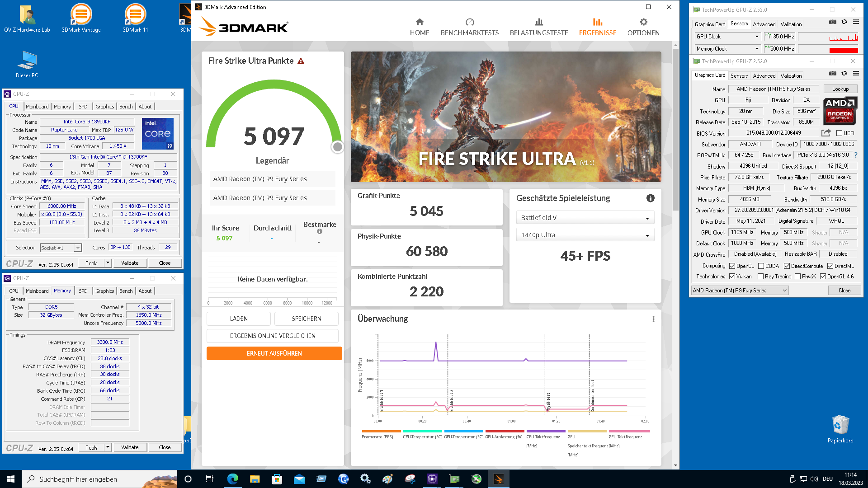This screenshot has height=488, width=868.
Task: Toggle the CUDA checkbox in GPU-Z
Action: coord(761,266)
